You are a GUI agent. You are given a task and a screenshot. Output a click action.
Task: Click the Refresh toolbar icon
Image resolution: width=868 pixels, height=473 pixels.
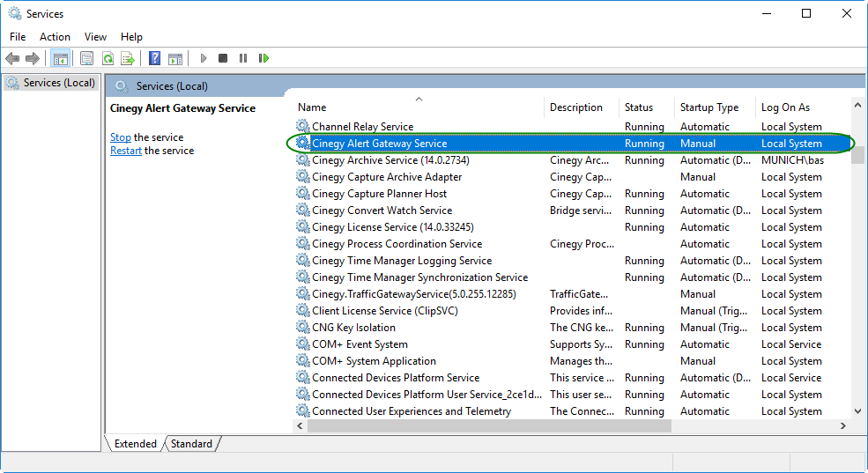(x=108, y=58)
